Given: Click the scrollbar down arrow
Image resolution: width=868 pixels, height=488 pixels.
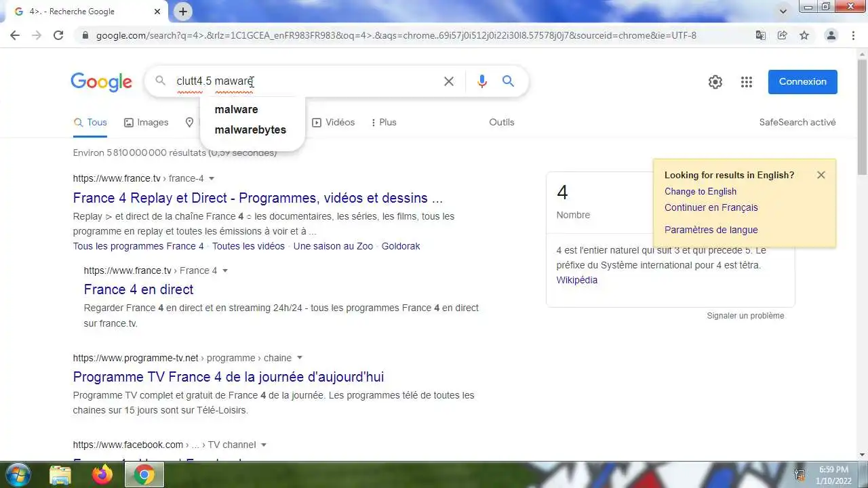Looking at the screenshot, I should (862, 455).
